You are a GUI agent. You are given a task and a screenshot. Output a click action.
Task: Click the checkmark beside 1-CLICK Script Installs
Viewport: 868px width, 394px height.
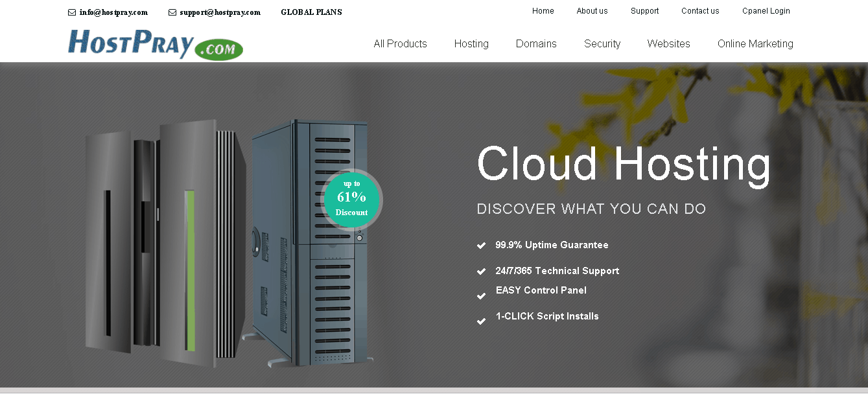pyautogui.click(x=481, y=321)
